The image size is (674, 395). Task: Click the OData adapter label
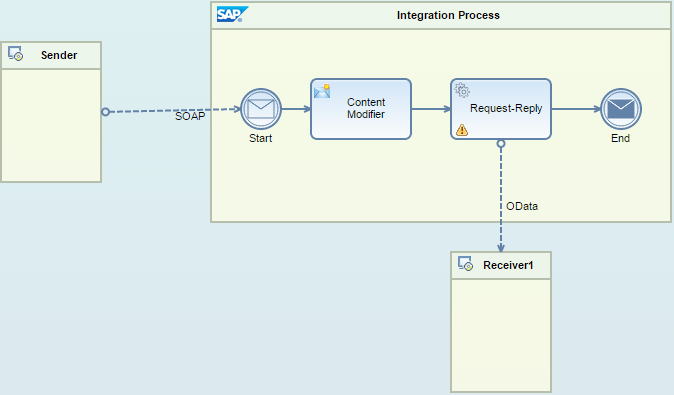tap(522, 206)
